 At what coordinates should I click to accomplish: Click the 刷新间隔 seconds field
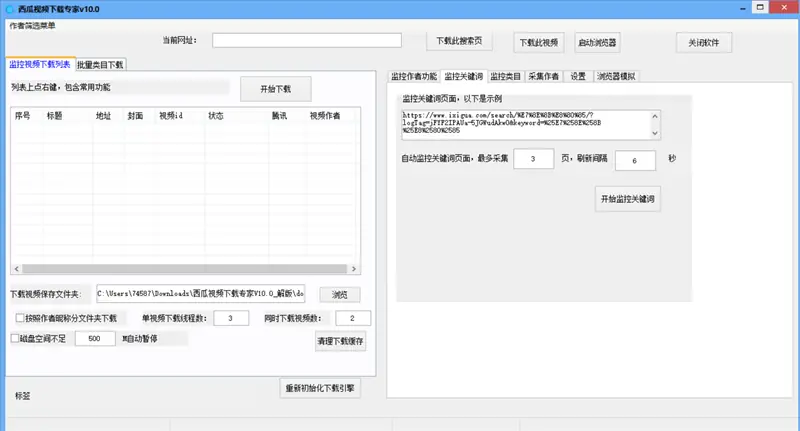(x=635, y=161)
